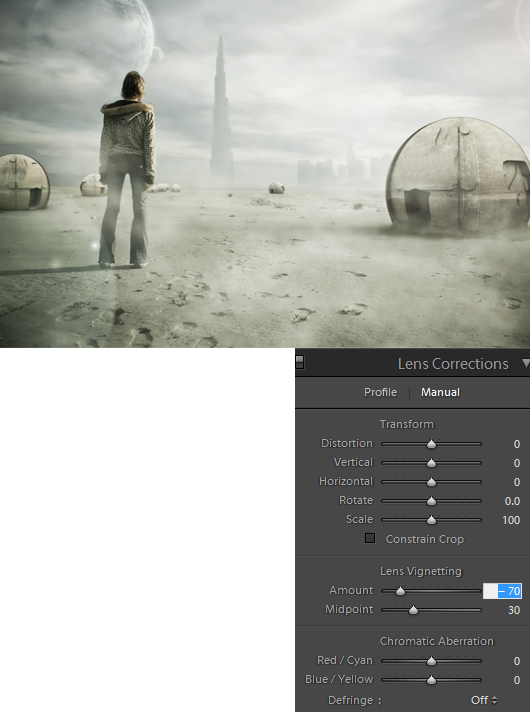
Task: Click the Rotate slider handle
Action: 431,501
